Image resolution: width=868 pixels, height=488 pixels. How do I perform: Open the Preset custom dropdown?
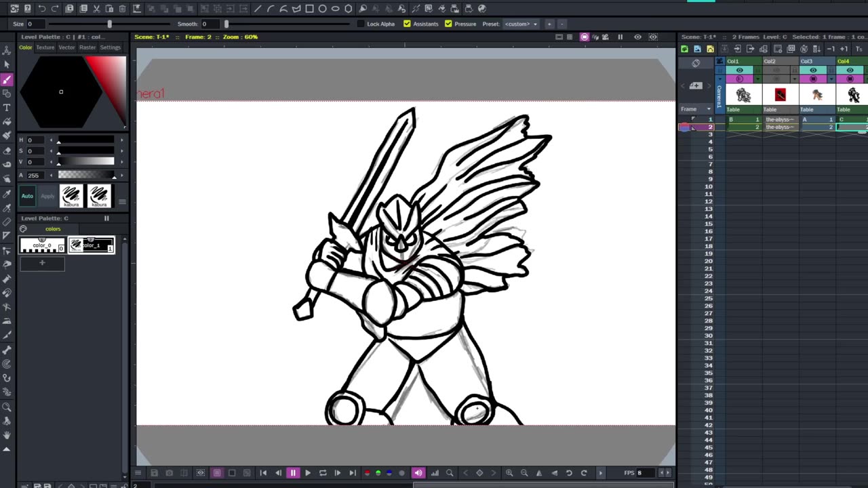pyautogui.click(x=521, y=24)
